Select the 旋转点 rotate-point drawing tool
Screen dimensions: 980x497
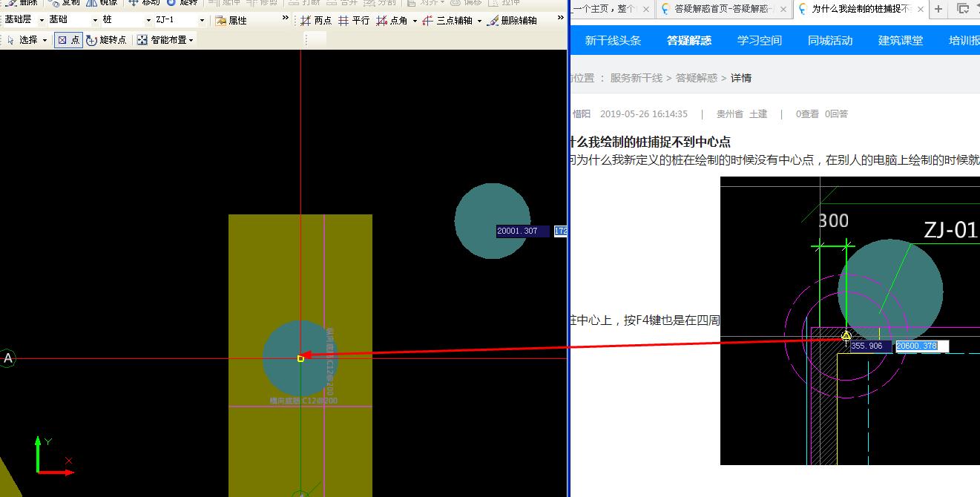pos(106,40)
